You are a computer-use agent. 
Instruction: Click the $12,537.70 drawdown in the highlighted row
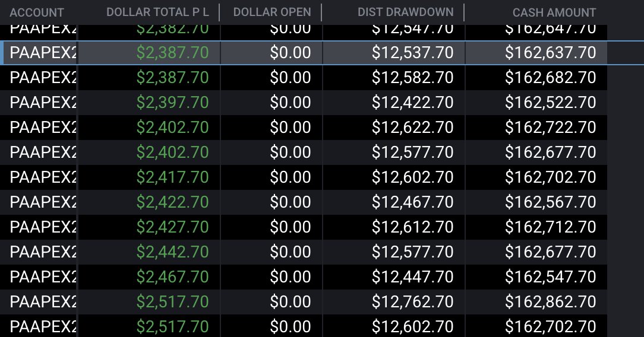412,52
